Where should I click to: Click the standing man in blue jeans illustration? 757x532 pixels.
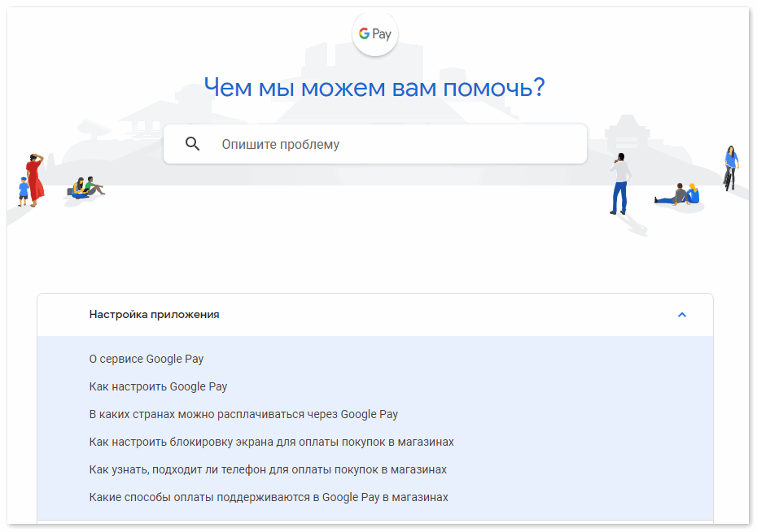(620, 184)
